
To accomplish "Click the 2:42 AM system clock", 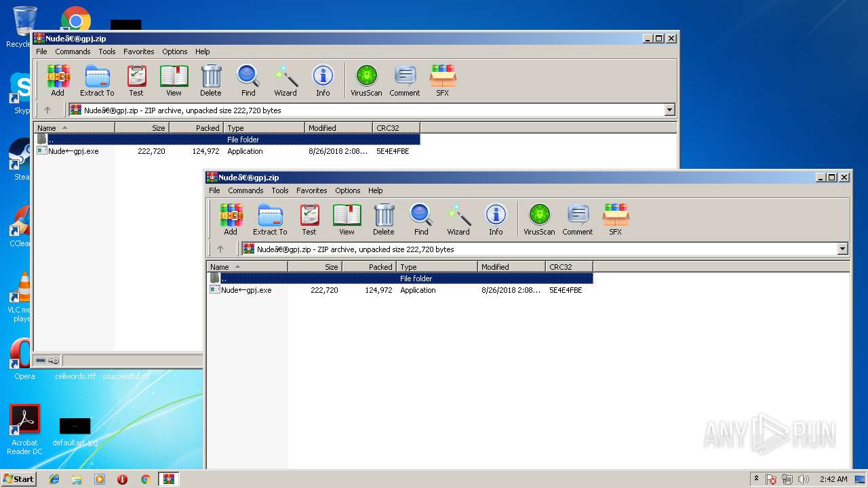I will [833, 479].
